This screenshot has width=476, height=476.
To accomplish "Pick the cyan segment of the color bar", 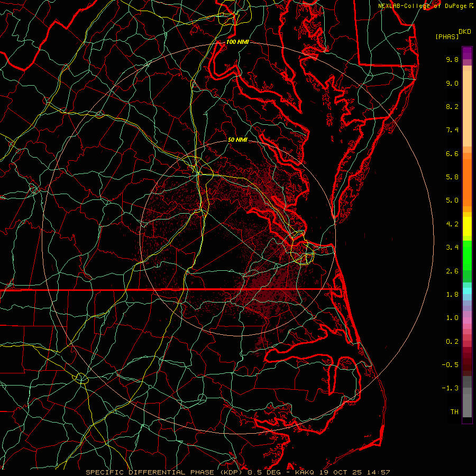I will point(467,291).
